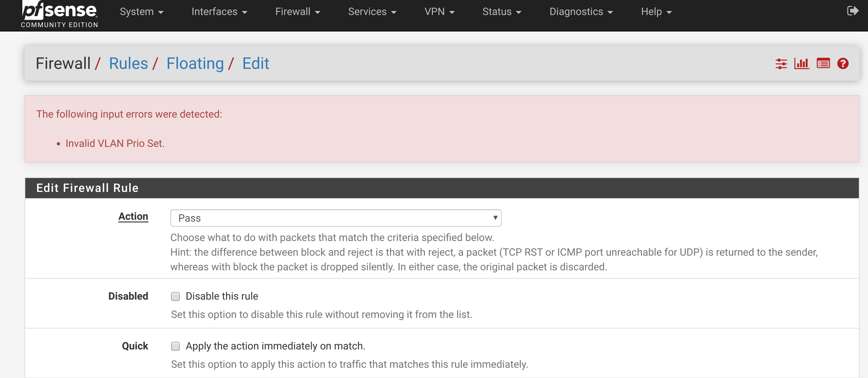Go to Rules breadcrumb link
This screenshot has height=378, width=868.
129,64
